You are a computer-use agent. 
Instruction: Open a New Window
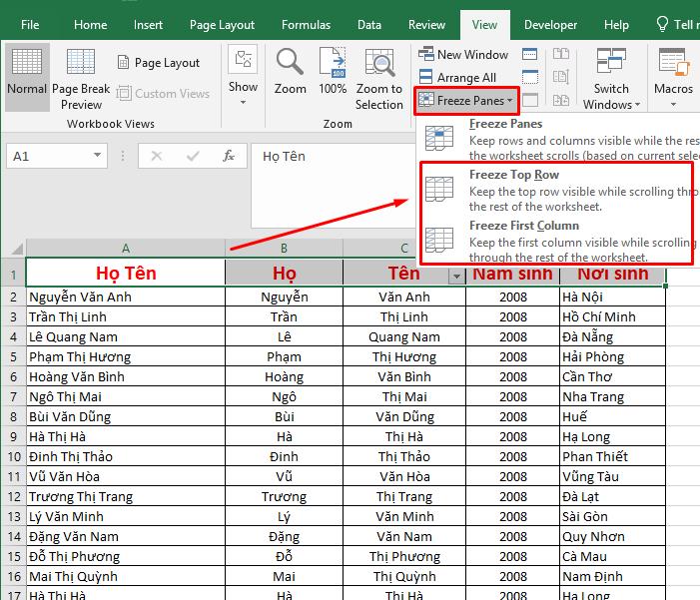coord(463,55)
